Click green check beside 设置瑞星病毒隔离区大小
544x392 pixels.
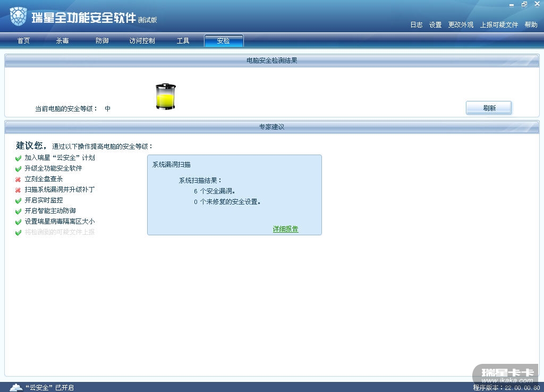[19, 222]
